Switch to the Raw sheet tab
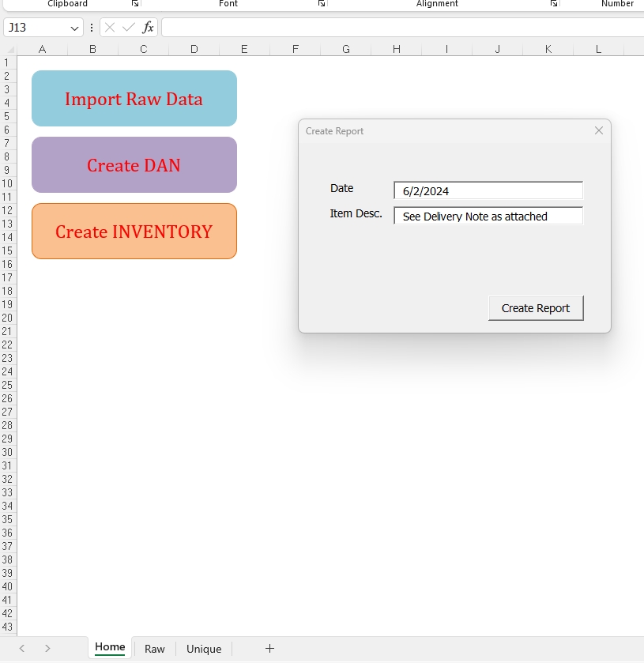644x663 pixels. pos(154,648)
